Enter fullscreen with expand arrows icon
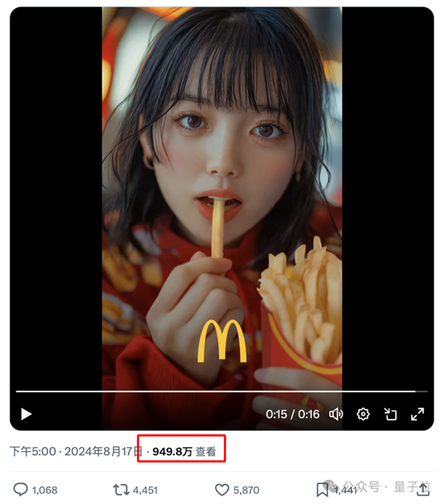This screenshot has height=504, width=445. point(418,414)
